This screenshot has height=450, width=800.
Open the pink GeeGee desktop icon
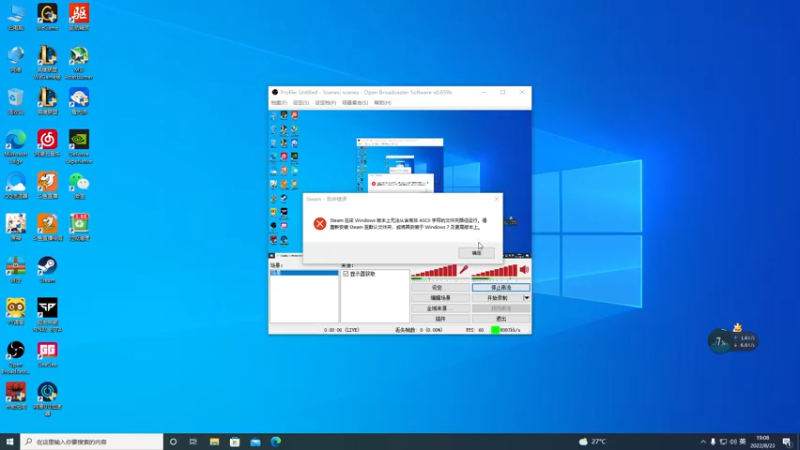click(47, 355)
